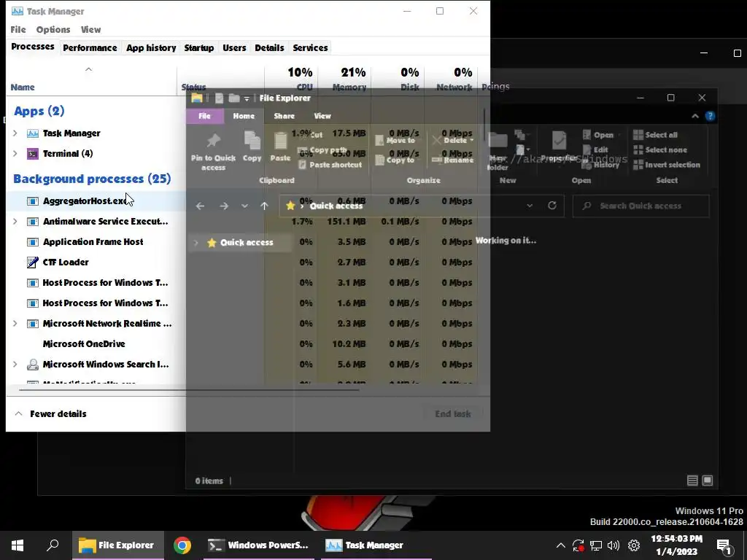Click Pin to Quick access icon

213,141
